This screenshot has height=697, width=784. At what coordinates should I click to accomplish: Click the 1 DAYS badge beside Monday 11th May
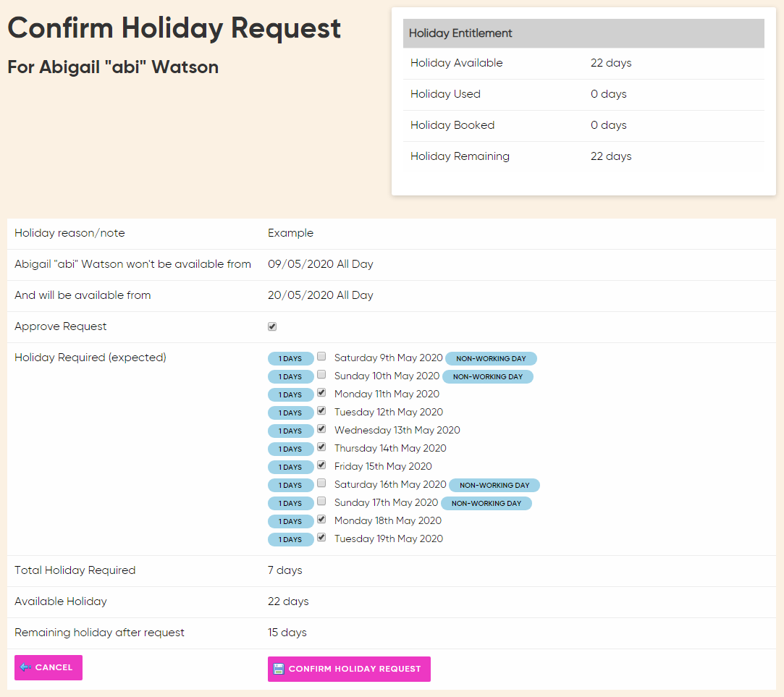pos(291,394)
